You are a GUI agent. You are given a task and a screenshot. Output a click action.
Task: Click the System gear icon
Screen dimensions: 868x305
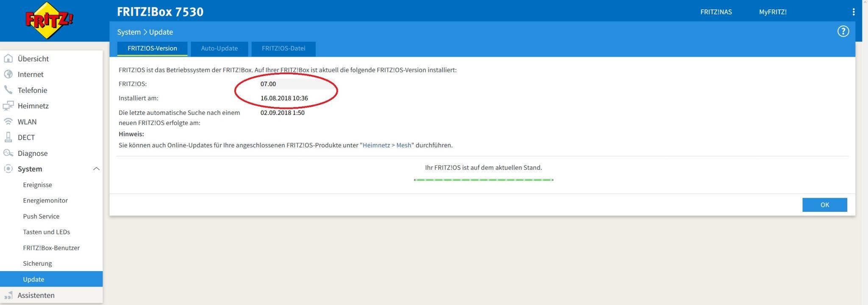8,169
